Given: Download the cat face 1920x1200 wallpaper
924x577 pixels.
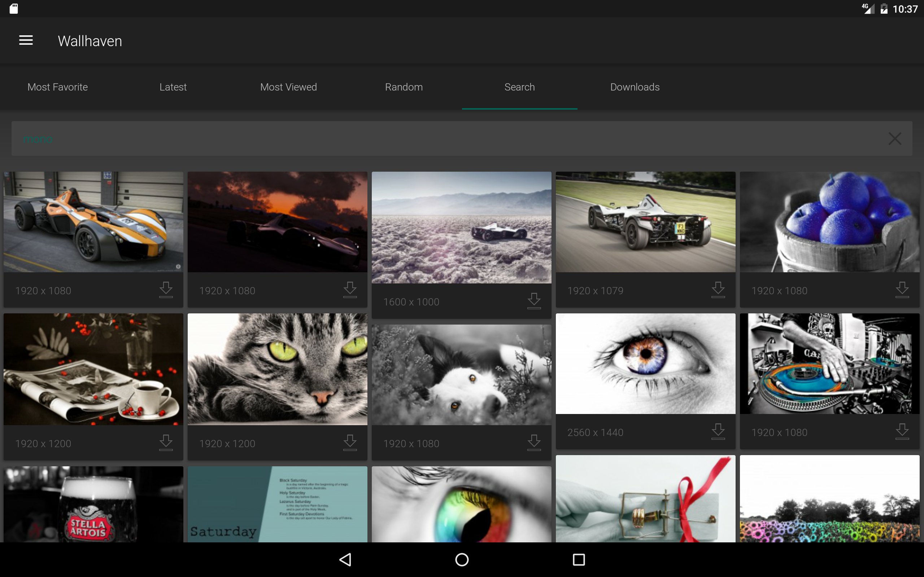Looking at the screenshot, I should [350, 443].
